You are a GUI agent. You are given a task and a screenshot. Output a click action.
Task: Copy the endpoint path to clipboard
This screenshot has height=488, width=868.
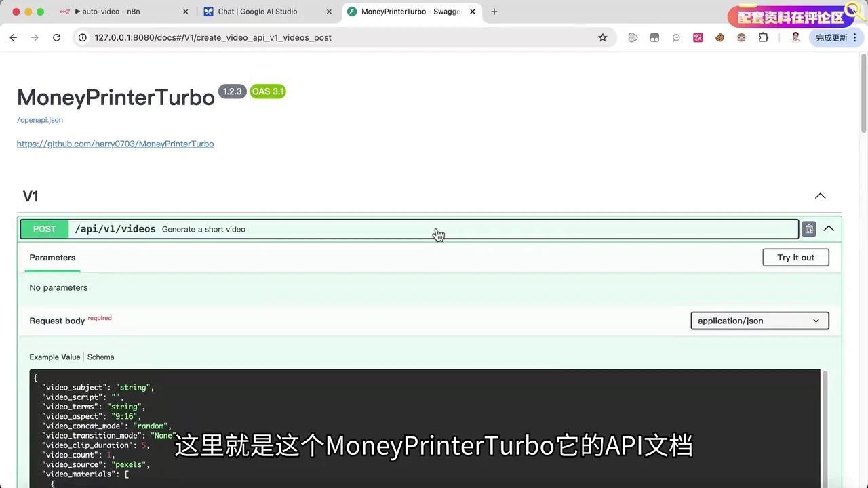(808, 228)
